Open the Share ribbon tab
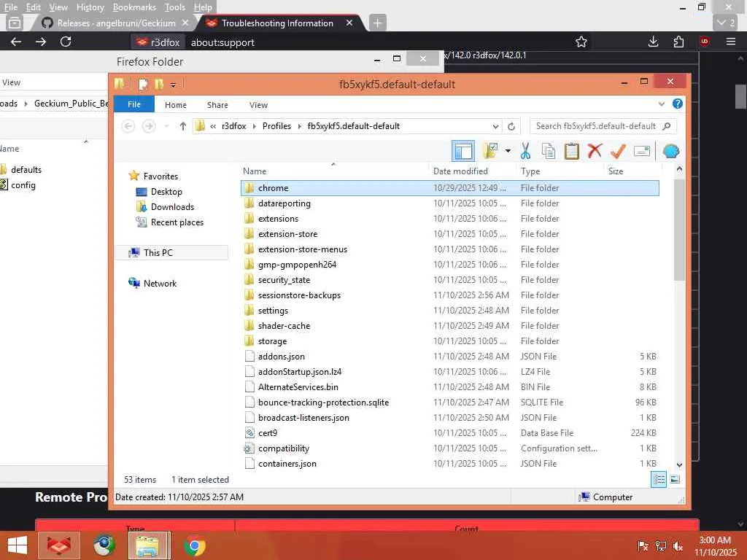Image resolution: width=747 pixels, height=560 pixels. 217,105
